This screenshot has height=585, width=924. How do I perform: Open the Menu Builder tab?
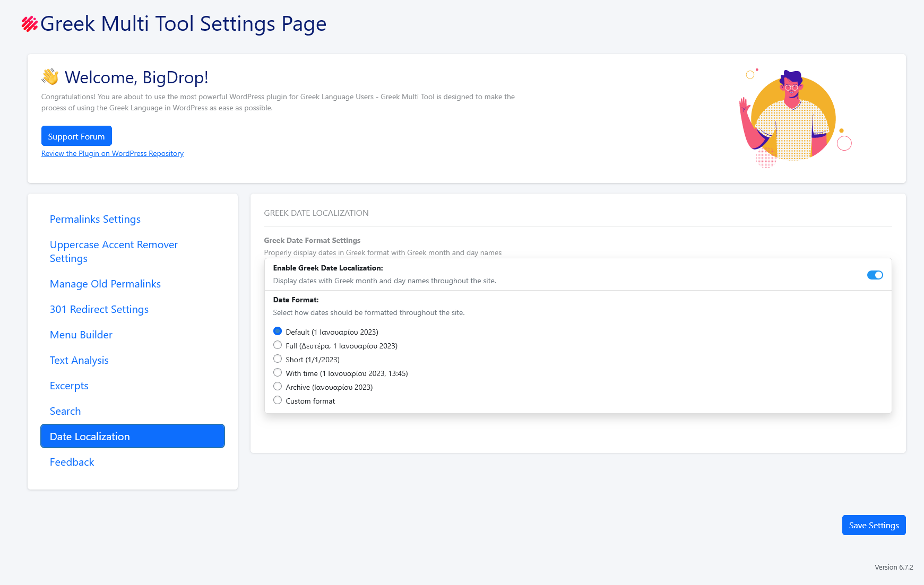tap(81, 335)
